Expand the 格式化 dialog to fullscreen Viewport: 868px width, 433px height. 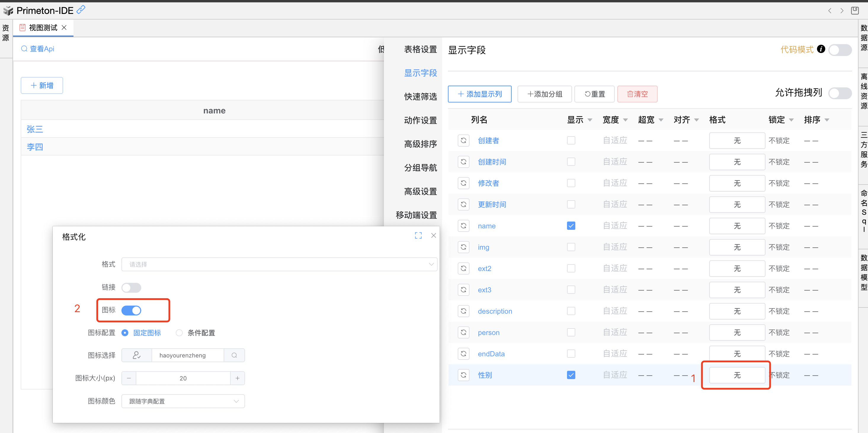coord(418,235)
